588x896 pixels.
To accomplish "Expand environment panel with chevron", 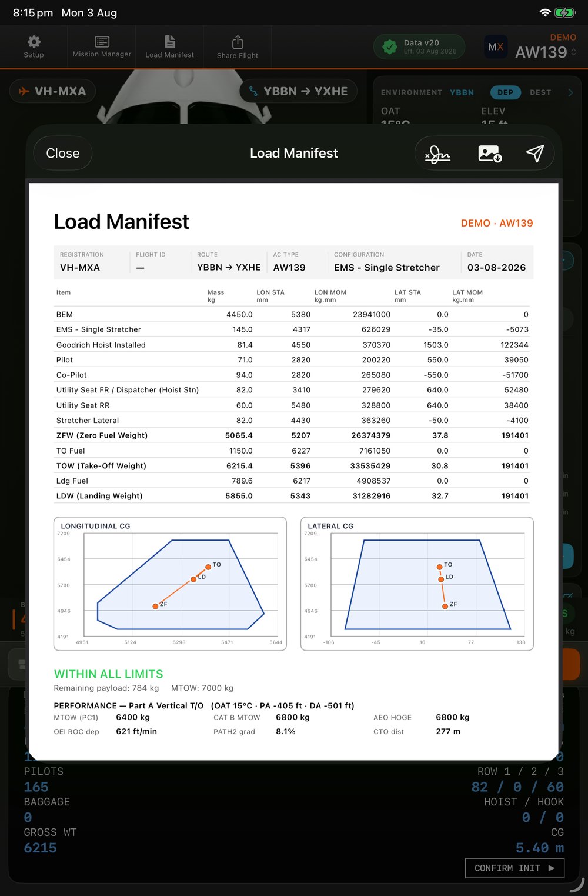I will 570,92.
